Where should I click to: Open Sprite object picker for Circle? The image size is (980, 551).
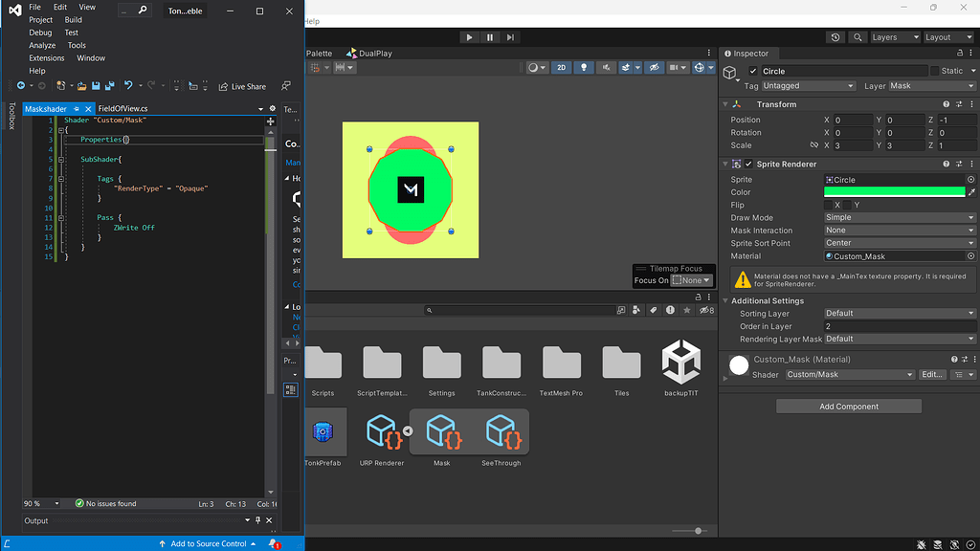click(x=970, y=180)
